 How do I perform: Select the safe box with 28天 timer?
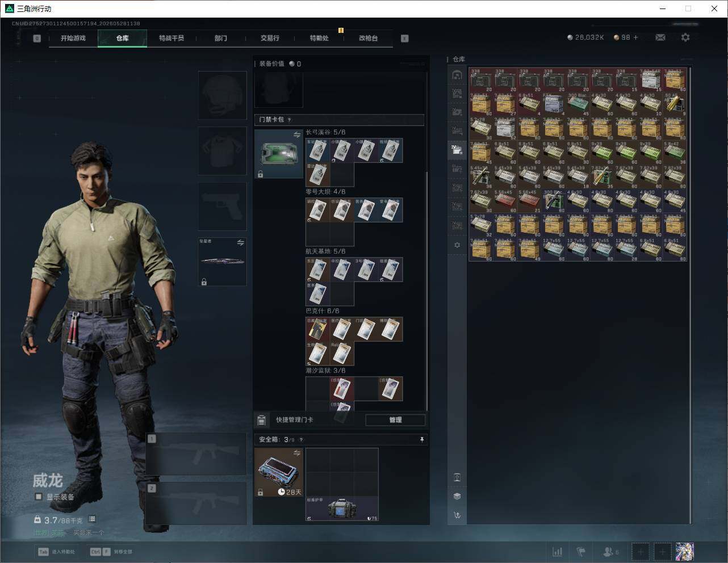pyautogui.click(x=278, y=472)
